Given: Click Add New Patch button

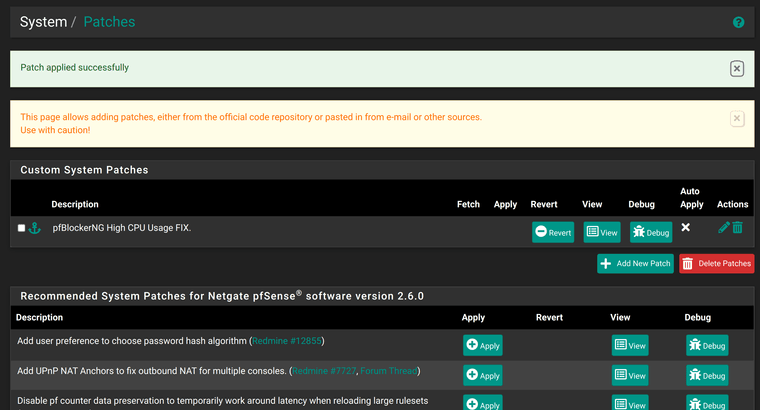Looking at the screenshot, I should pyautogui.click(x=635, y=264).
